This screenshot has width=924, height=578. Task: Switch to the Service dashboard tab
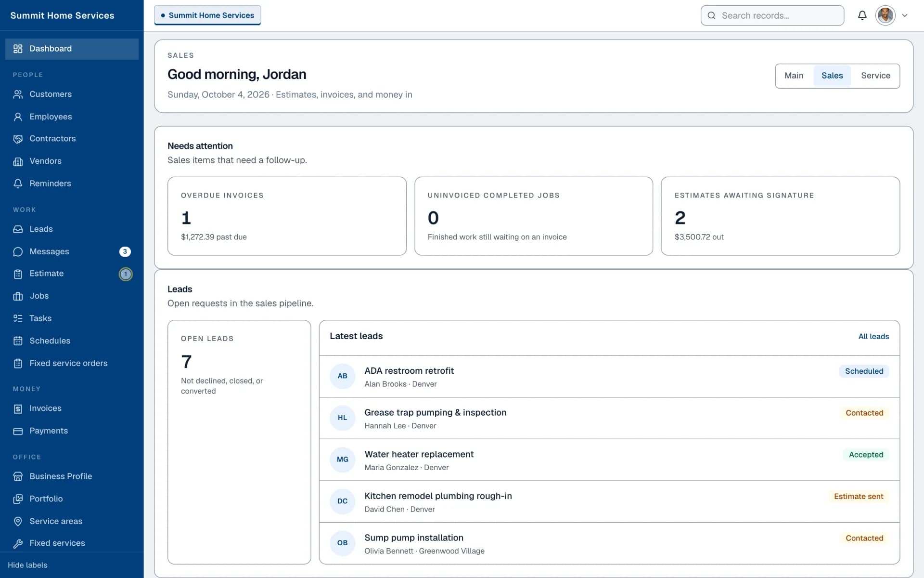(x=875, y=76)
